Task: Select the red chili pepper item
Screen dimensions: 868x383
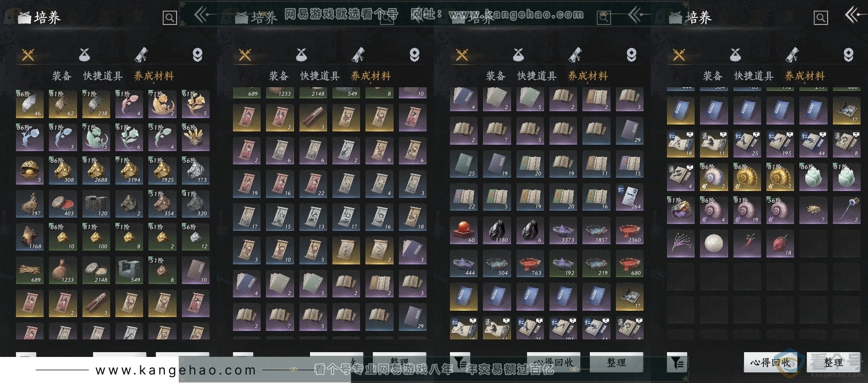Action: [x=747, y=244]
